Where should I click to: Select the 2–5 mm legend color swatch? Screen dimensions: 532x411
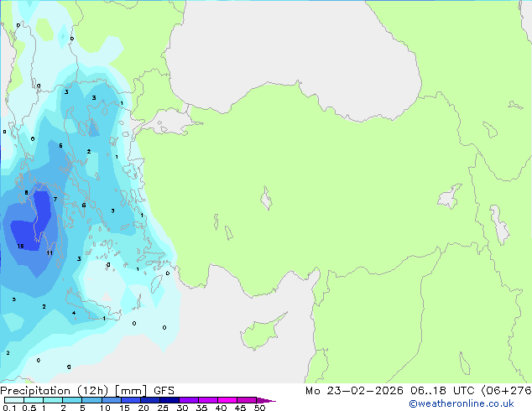click(72, 400)
